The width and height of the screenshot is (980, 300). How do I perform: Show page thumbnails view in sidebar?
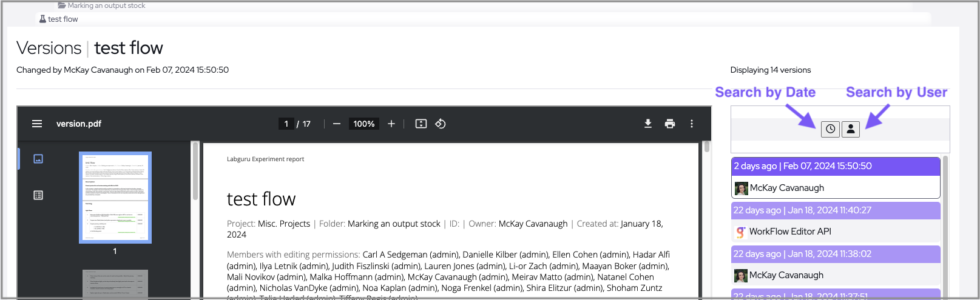pyautogui.click(x=38, y=159)
